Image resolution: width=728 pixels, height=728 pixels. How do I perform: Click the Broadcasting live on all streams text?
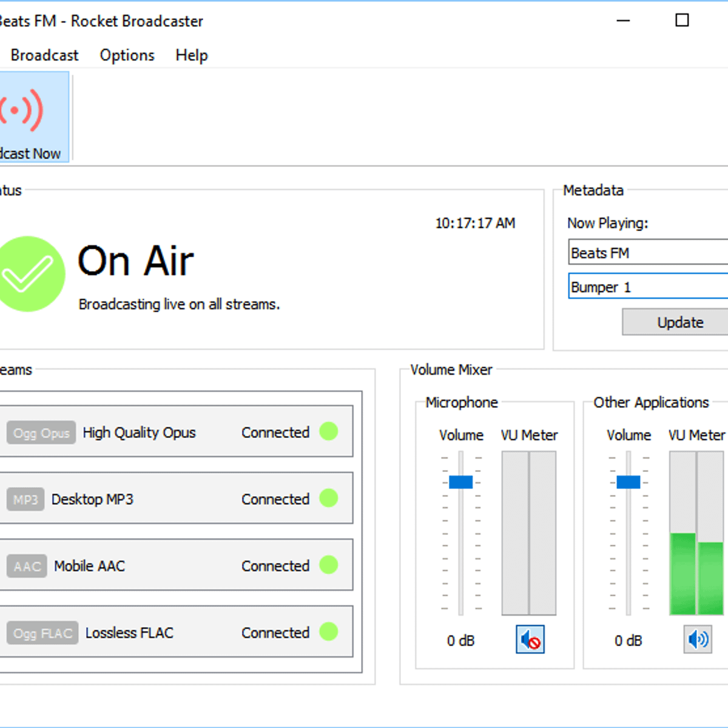179,305
